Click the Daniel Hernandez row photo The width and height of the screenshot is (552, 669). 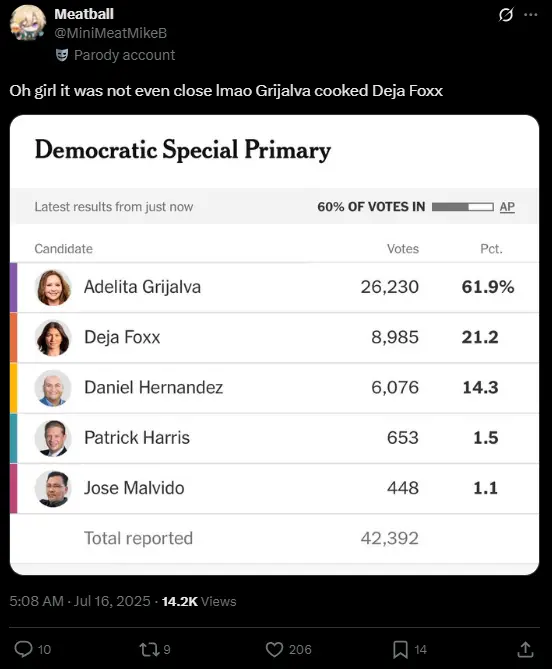point(53,388)
